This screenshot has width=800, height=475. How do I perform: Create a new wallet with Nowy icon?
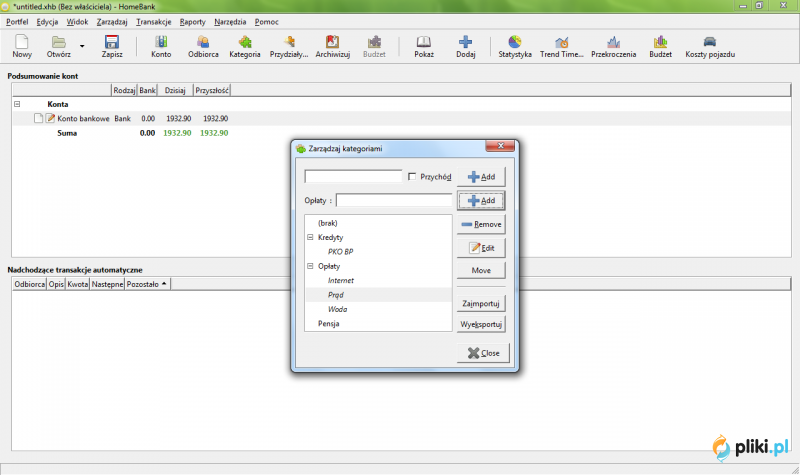21,46
